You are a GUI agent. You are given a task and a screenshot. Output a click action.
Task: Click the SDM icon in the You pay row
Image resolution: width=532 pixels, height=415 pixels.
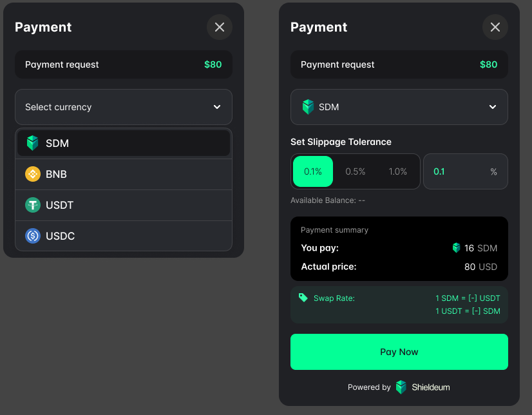click(455, 247)
